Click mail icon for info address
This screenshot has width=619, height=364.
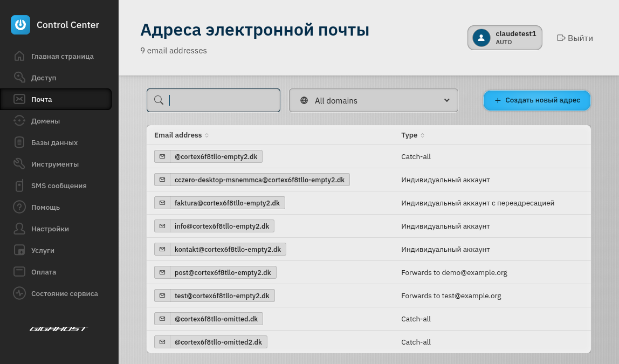coord(162,226)
